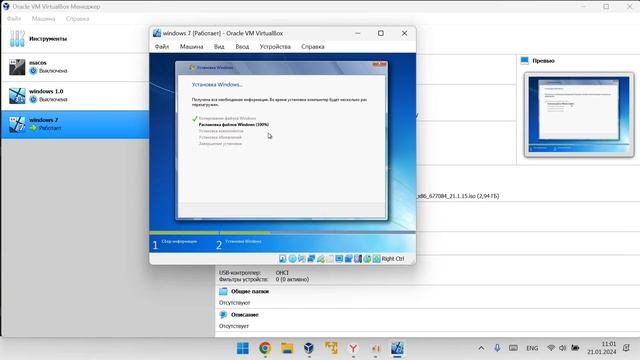Click the Распаковка файлов Windows (100%) line
The image size is (640, 360).
coord(233,124)
